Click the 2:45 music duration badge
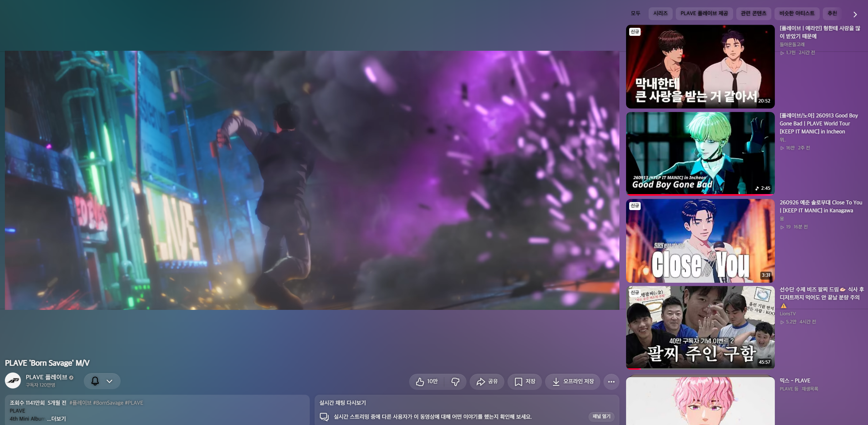Screen dimensions: 868x425 [763, 188]
